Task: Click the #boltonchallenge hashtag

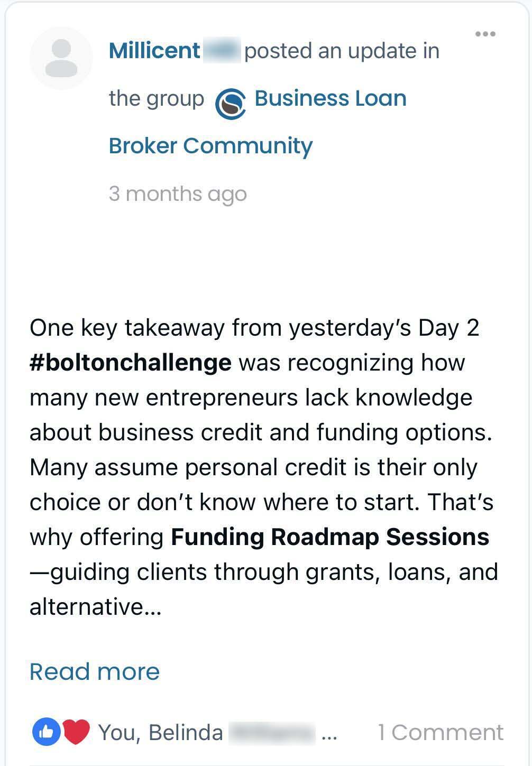Action: 131,363
